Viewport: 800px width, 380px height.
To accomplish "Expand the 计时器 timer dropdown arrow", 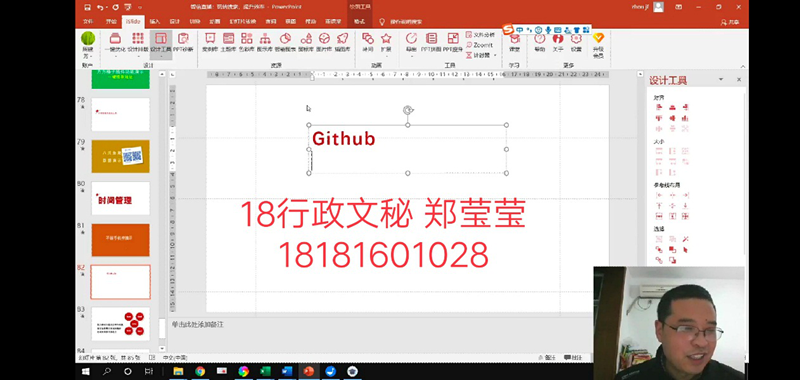I will (x=495, y=55).
